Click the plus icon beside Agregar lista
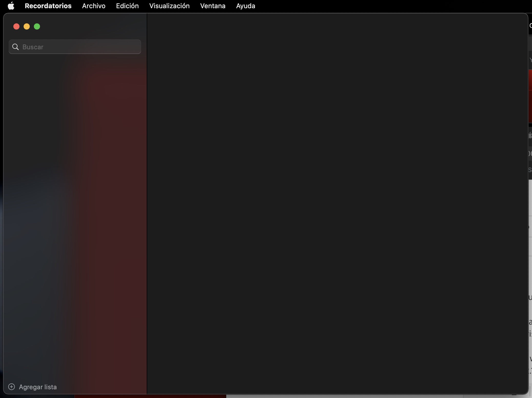Viewport: 532px width, 398px height. (12, 387)
